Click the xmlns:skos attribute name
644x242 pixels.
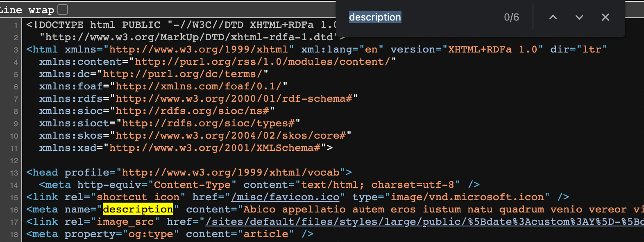(x=71, y=135)
